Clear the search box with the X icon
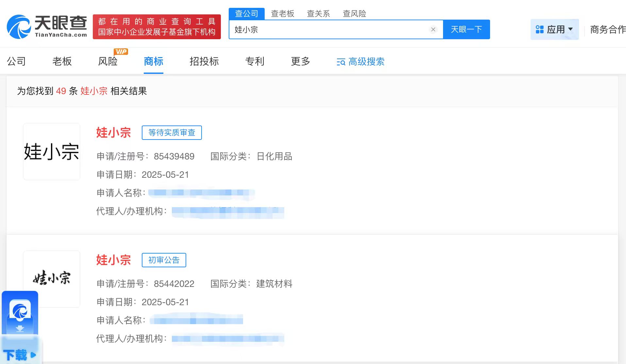 (x=433, y=29)
